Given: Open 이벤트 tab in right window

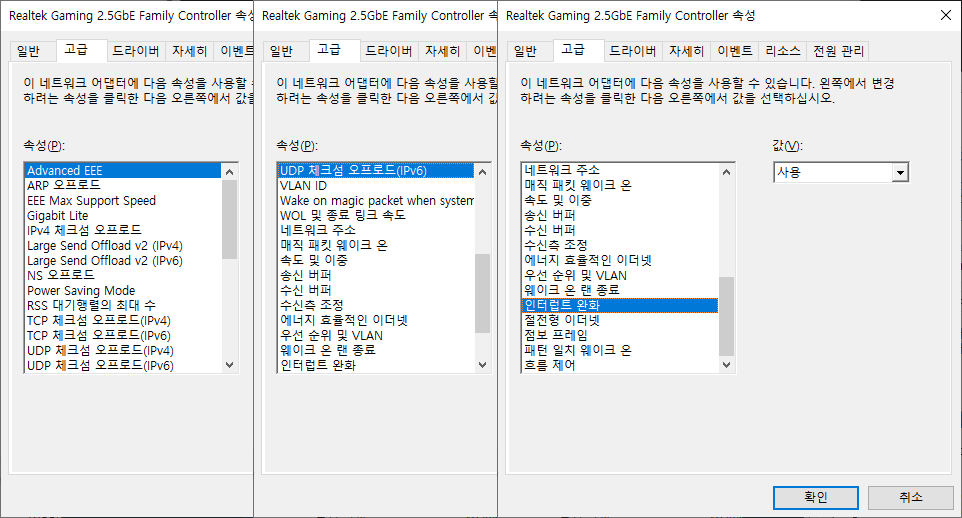Looking at the screenshot, I should coord(734,51).
